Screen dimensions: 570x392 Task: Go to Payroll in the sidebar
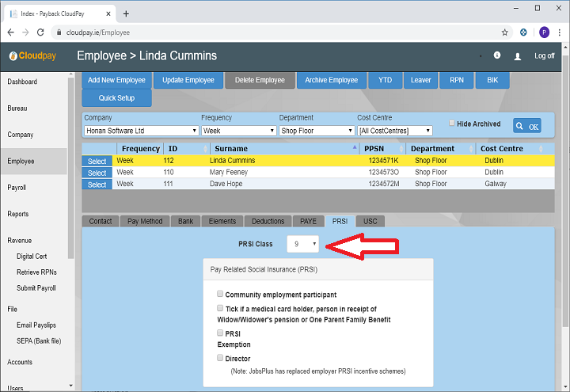pos(17,188)
